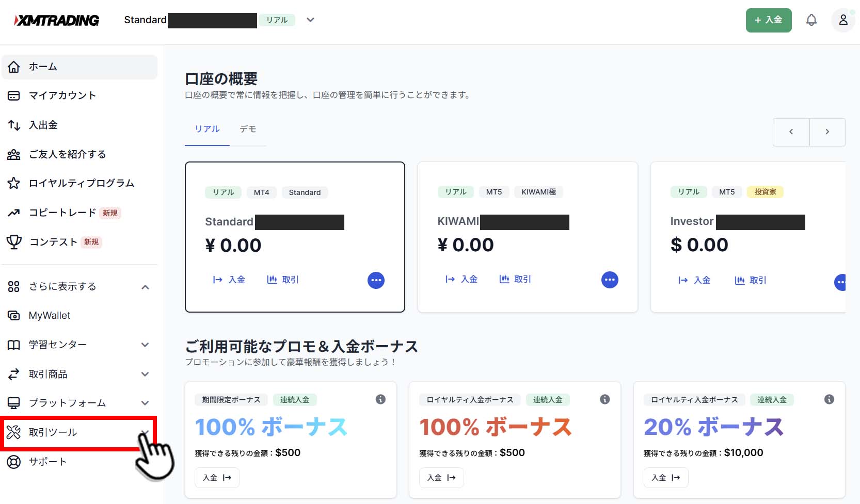
Task: Expand the 取引商品 menu
Action: click(x=146, y=375)
